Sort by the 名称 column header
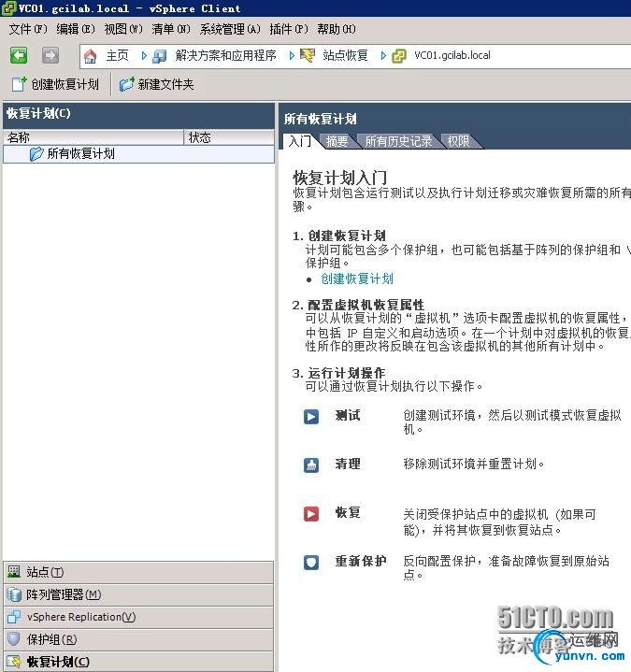Screen dimensions: 631x672 point(93,137)
